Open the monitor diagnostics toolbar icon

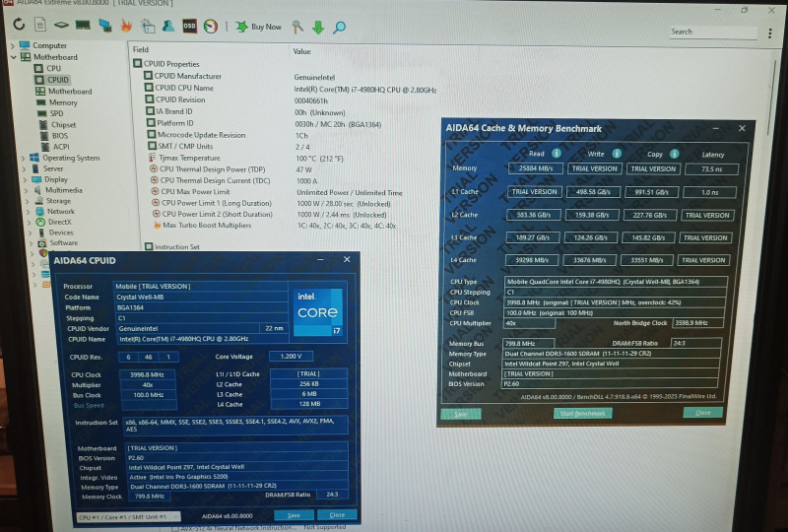105,26
